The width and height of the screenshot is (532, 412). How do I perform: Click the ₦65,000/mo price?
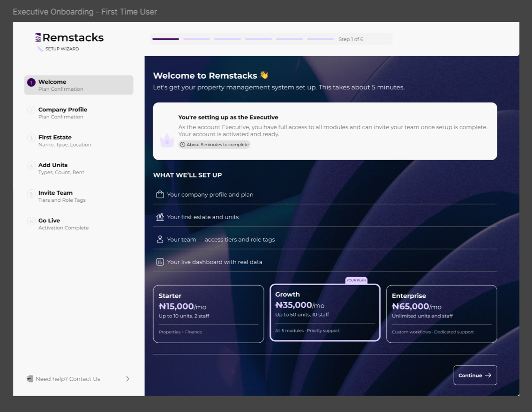tap(417, 306)
